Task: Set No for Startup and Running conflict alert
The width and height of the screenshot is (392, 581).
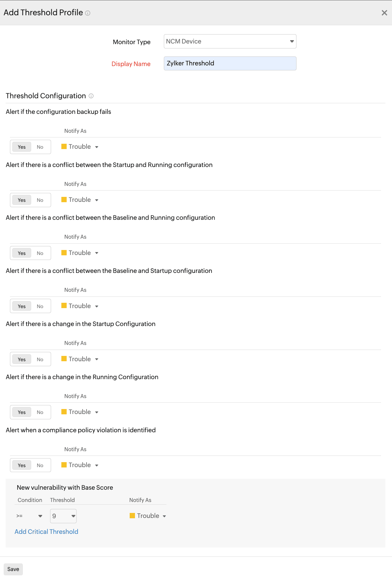Action: [x=40, y=200]
